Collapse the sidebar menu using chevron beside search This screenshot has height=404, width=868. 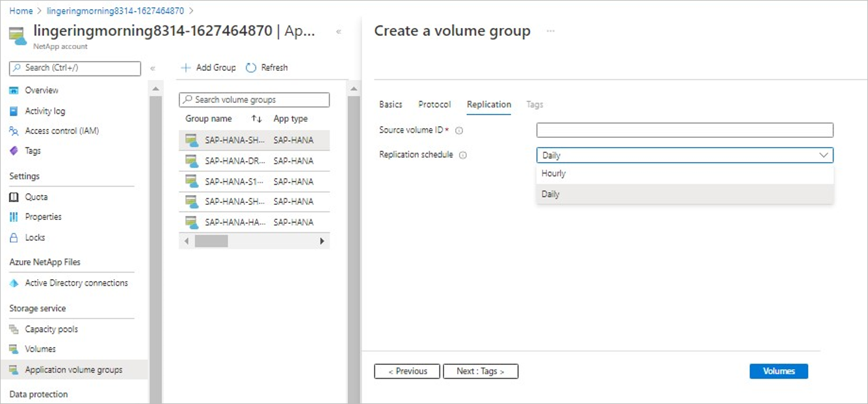(x=153, y=68)
